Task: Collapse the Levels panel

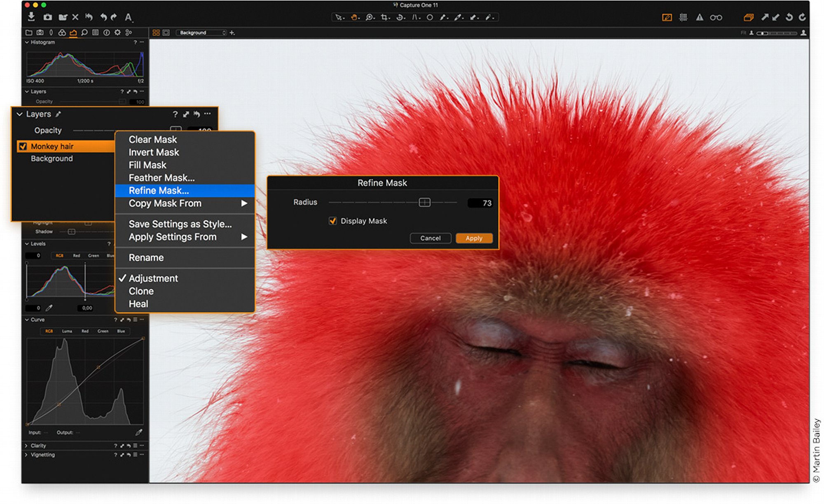Action: pos(27,244)
